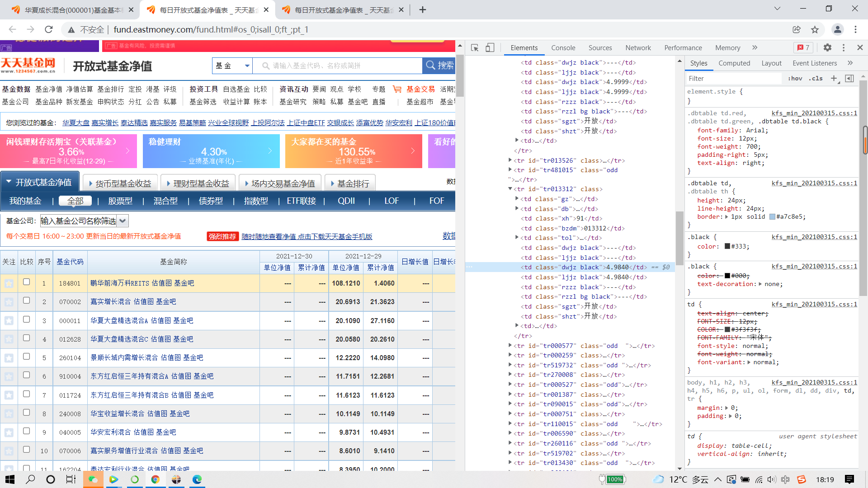
Task: Tick the compare checkbox for fund 000011
Action: [x=26, y=319]
